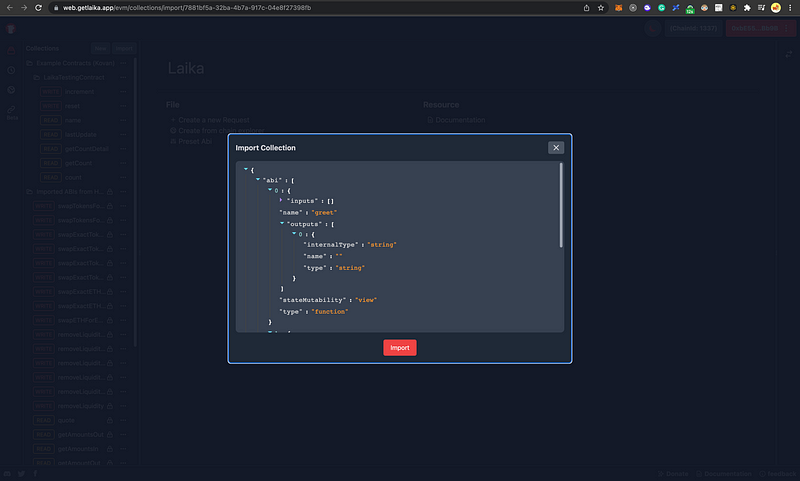Collapse the "abi" array node

[x=257, y=180]
